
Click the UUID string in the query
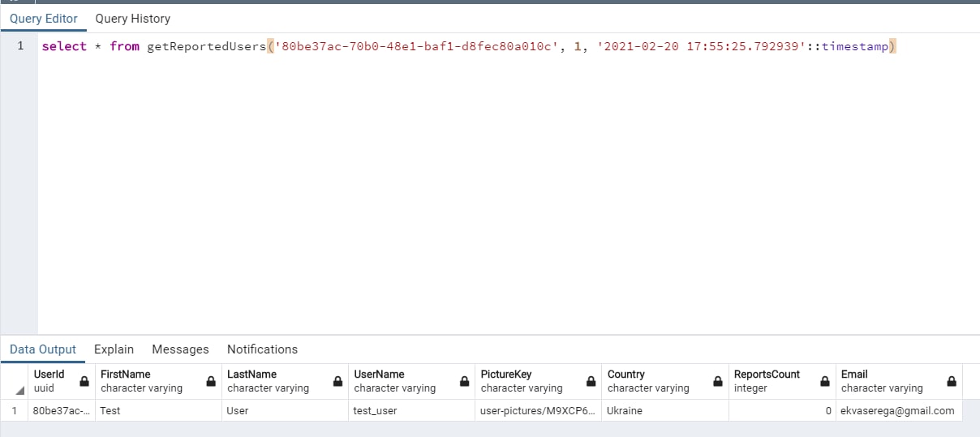[x=416, y=46]
